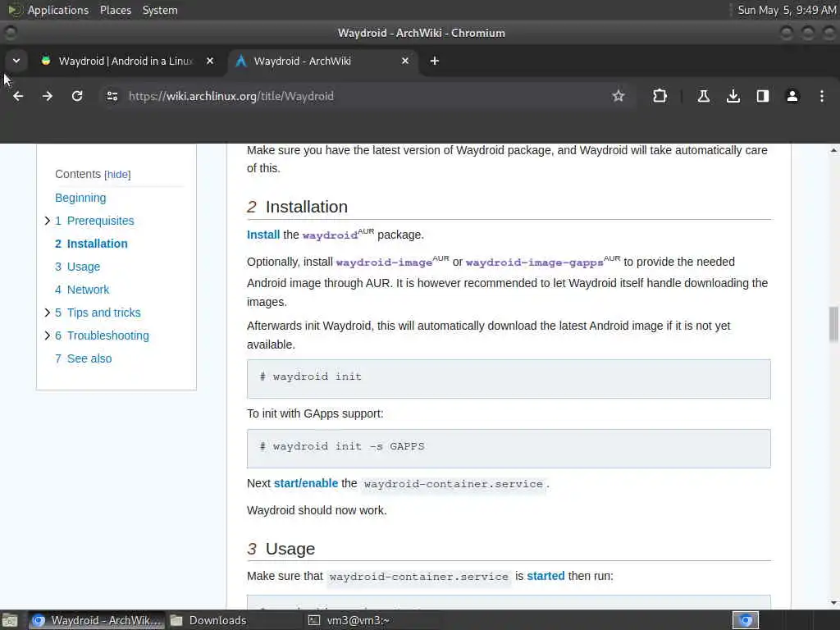Image resolution: width=840 pixels, height=630 pixels.
Task: Click the Applications menu logo icon
Action: [15, 10]
